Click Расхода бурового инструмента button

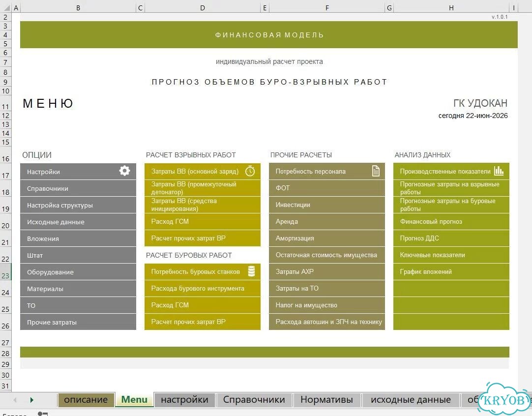[203, 289]
